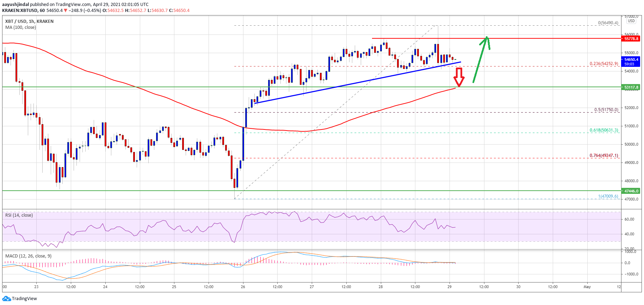Click the 26 date marker on time axis

click(243, 287)
